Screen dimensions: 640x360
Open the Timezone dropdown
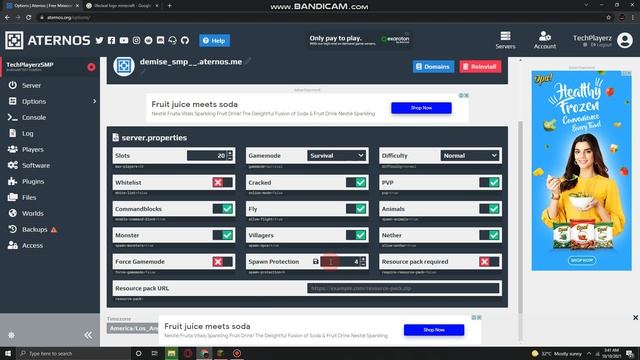point(133,329)
